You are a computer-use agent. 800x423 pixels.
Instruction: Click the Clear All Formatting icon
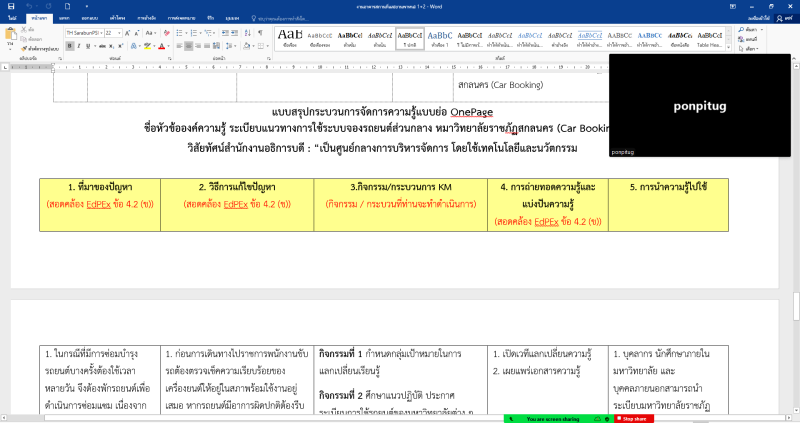169,33
